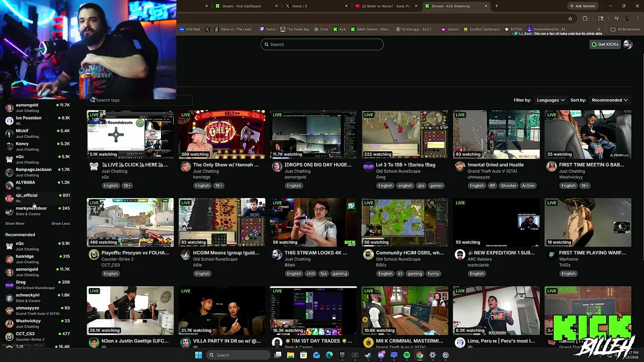
Task: Open a new browser tab
Action: click(497, 6)
